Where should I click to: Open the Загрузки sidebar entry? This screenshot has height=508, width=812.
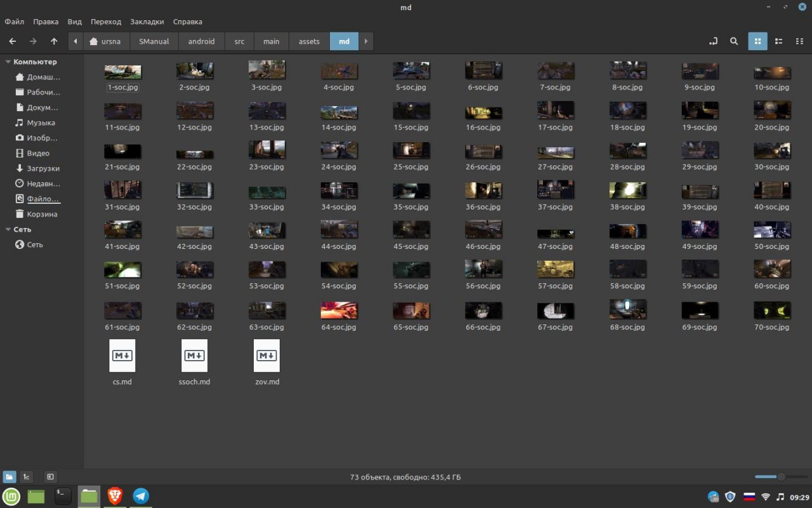click(x=38, y=168)
